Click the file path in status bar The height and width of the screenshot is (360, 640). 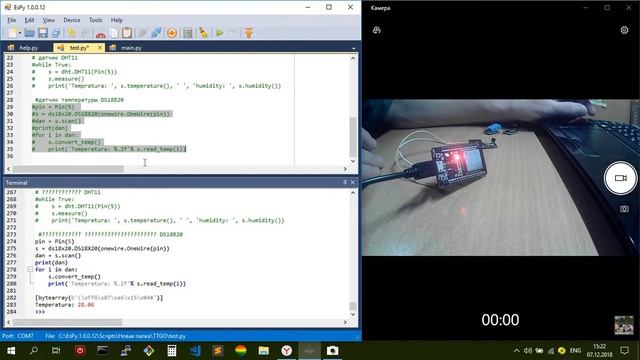pyautogui.click(x=116, y=336)
